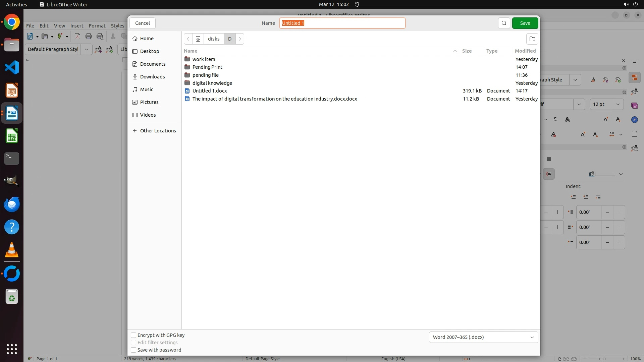Open the Word 2007–365 file type dropdown
Image resolution: width=644 pixels, height=362 pixels.
[483, 337]
